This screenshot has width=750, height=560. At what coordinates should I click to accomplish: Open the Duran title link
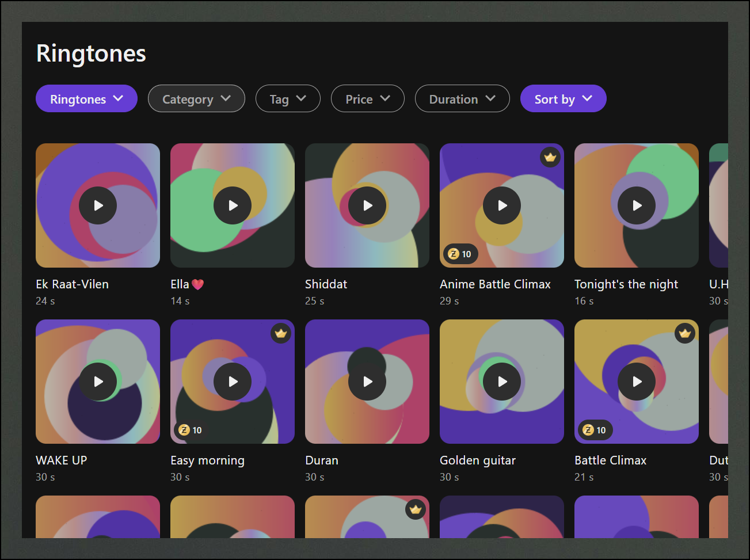[322, 460]
